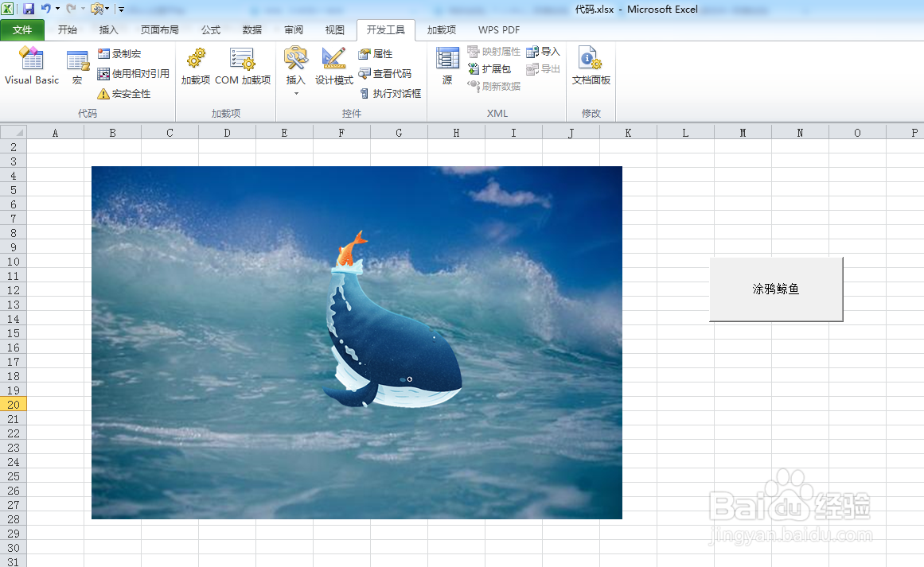Toggle 使用相对引用 option

[x=133, y=74]
